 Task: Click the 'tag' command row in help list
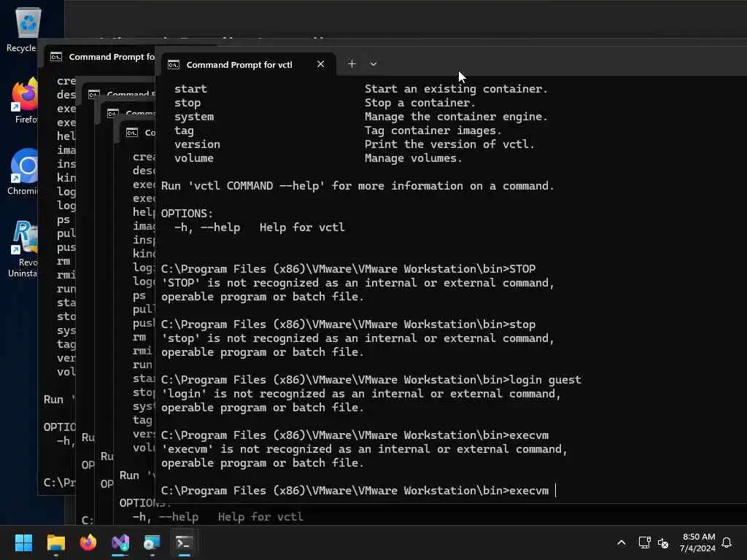click(338, 131)
